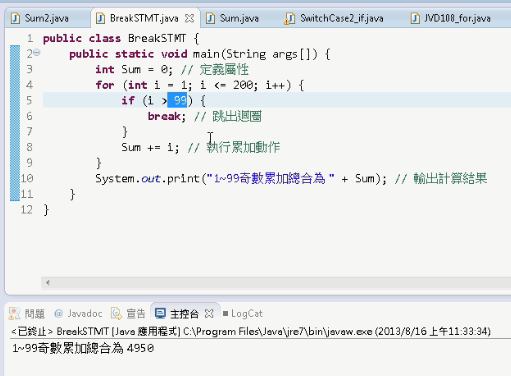This screenshot has height=376, width=511.
Task: Collapse the main method fold marker at line 2
Action: point(37,52)
